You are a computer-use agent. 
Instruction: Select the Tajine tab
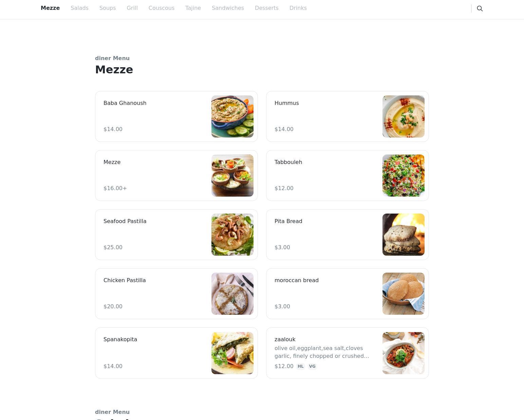click(193, 8)
